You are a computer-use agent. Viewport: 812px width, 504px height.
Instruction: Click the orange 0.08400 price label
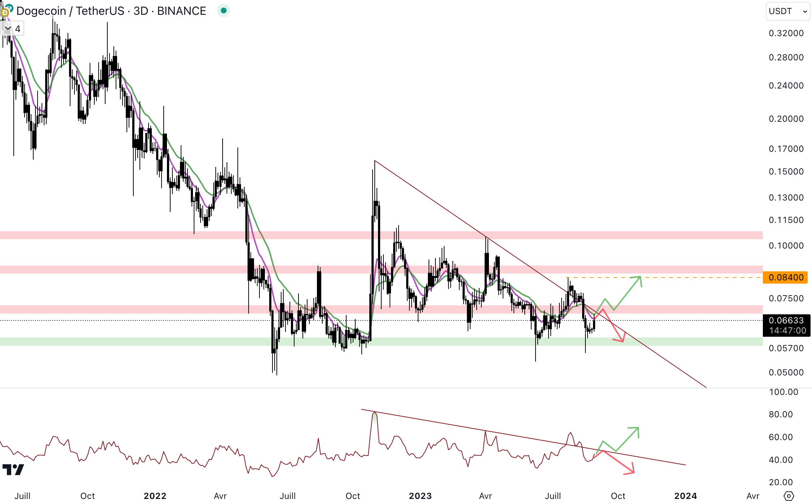pos(785,277)
